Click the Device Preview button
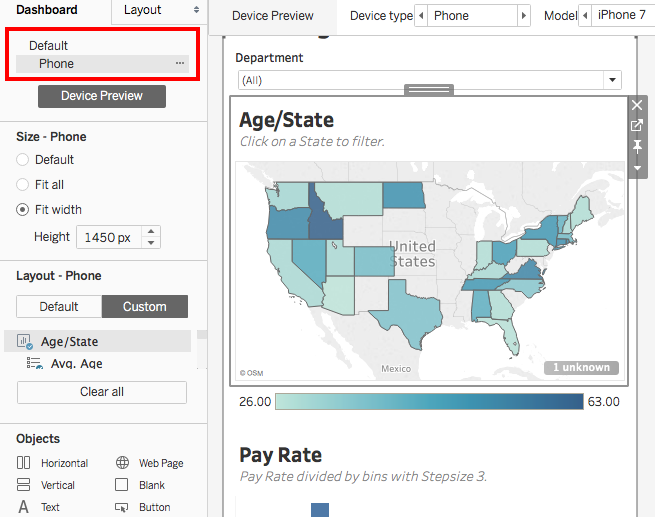655x517 pixels. [x=102, y=96]
